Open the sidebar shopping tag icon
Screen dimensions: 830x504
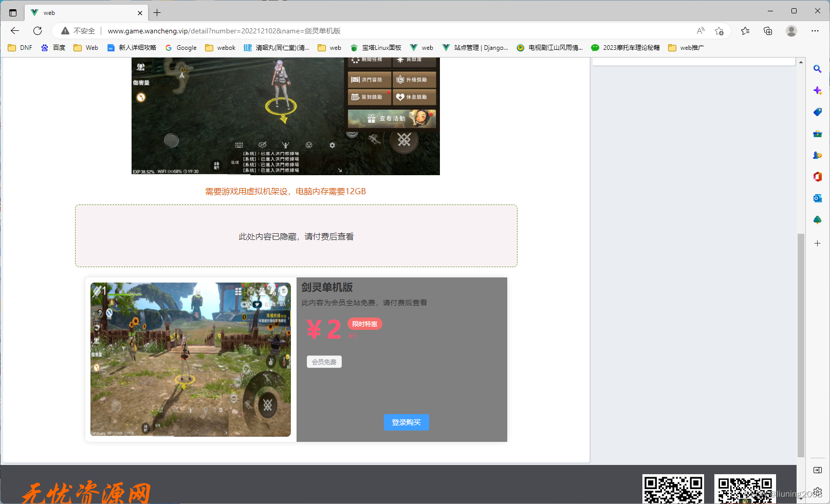818,112
